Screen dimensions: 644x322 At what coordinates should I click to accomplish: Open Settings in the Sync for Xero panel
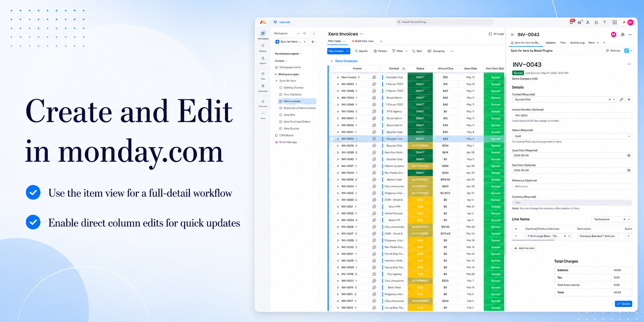pyautogui.click(x=613, y=51)
